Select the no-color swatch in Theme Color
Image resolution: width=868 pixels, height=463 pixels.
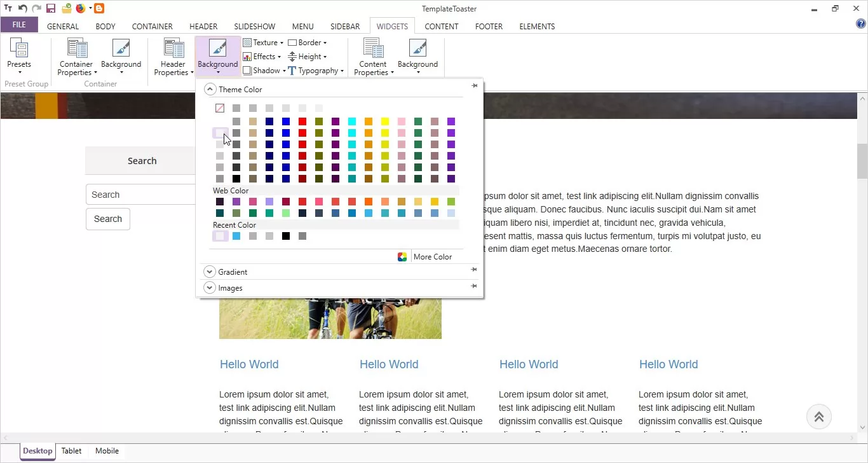(x=220, y=109)
